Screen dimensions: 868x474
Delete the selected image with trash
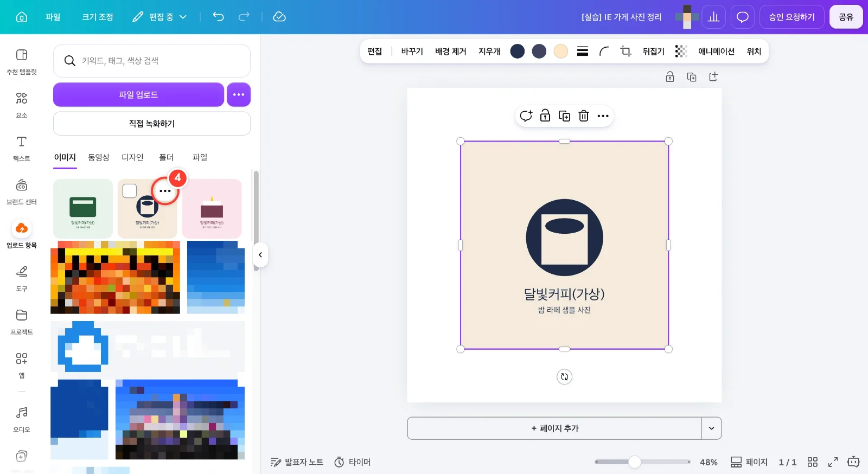(x=584, y=116)
